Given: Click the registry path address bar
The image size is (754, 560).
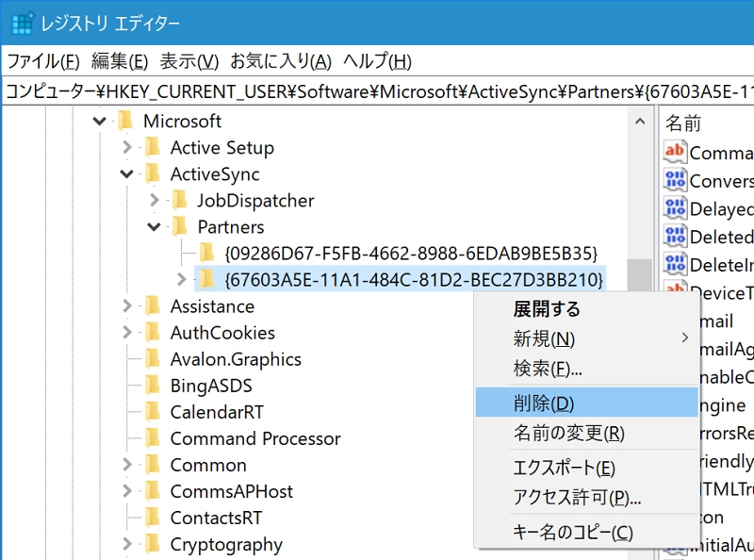Looking at the screenshot, I should click(x=378, y=91).
